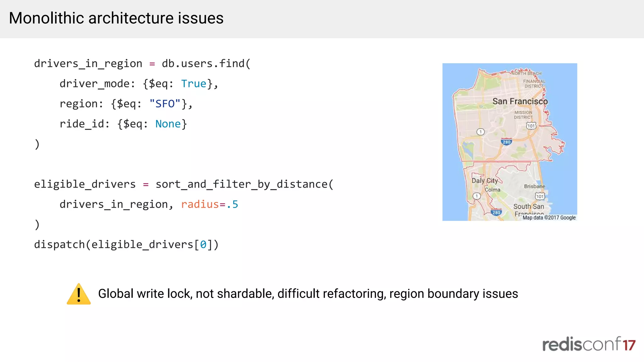Click the 'dispatch(eligible_drivers[0])' line
The height and width of the screenshot is (362, 644).
click(x=126, y=245)
